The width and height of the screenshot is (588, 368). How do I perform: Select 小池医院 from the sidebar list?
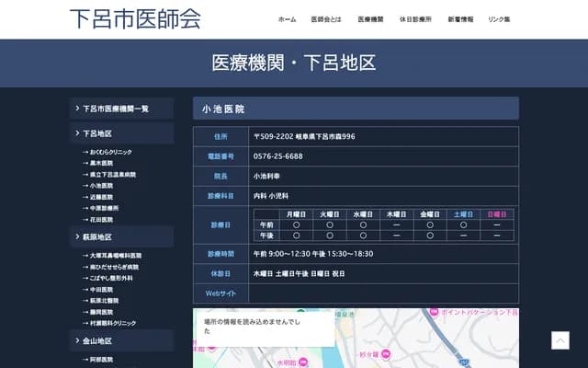pyautogui.click(x=101, y=186)
